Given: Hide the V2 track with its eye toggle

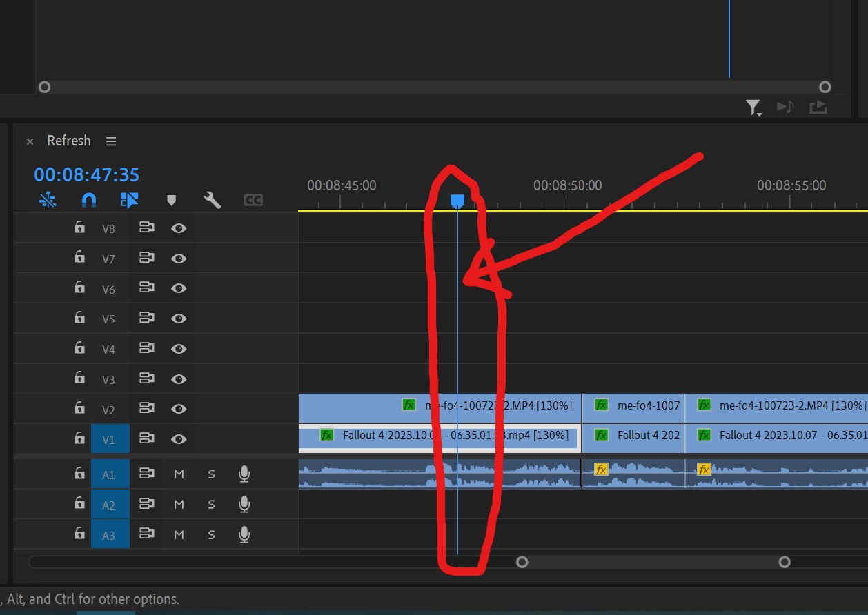Looking at the screenshot, I should (179, 408).
